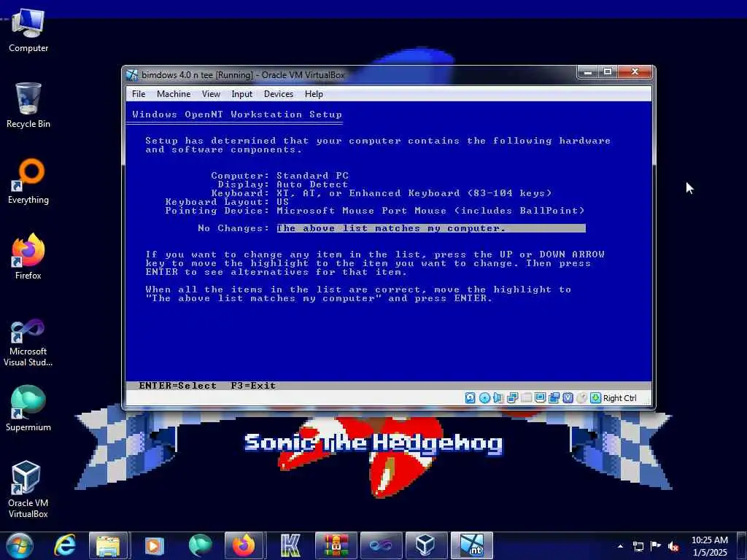Open Windows Explorer from the taskbar

coord(108,545)
